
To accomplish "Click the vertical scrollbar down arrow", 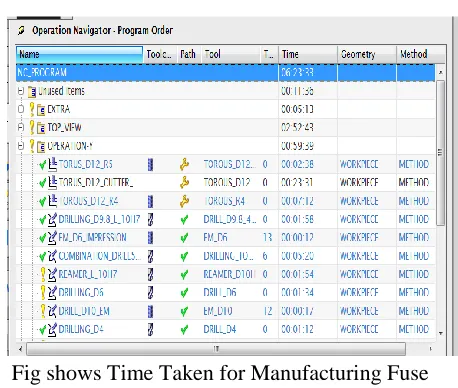I will pos(441,333).
